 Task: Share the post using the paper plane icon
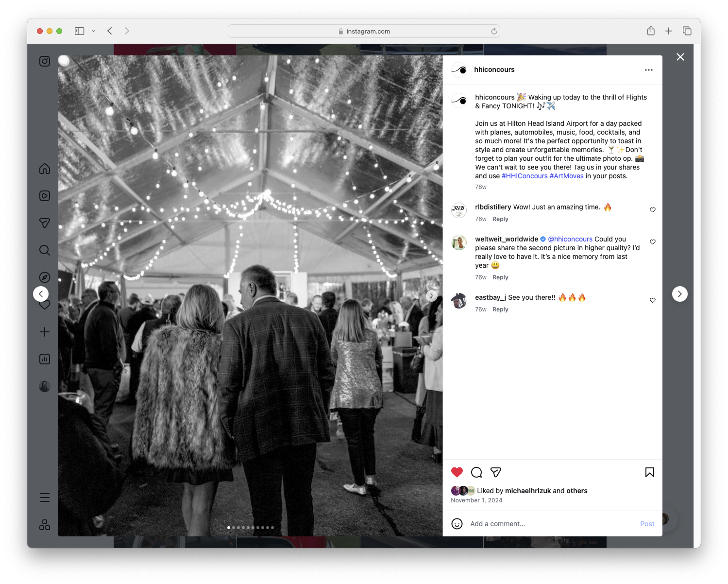click(x=495, y=472)
